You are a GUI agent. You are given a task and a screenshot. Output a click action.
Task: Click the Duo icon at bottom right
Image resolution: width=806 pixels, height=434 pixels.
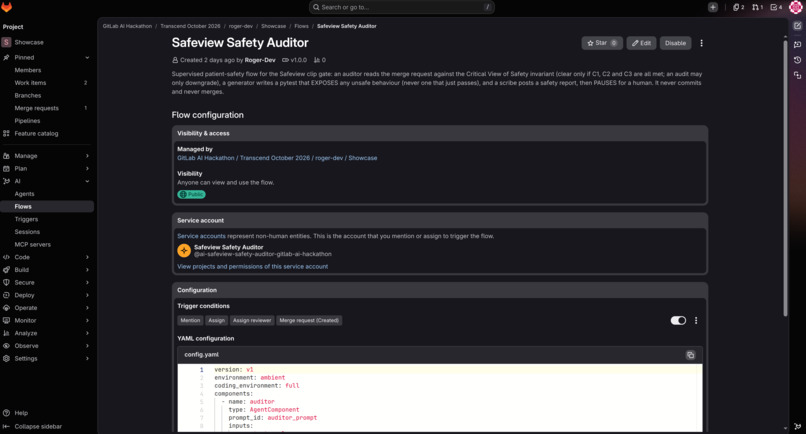point(797,426)
